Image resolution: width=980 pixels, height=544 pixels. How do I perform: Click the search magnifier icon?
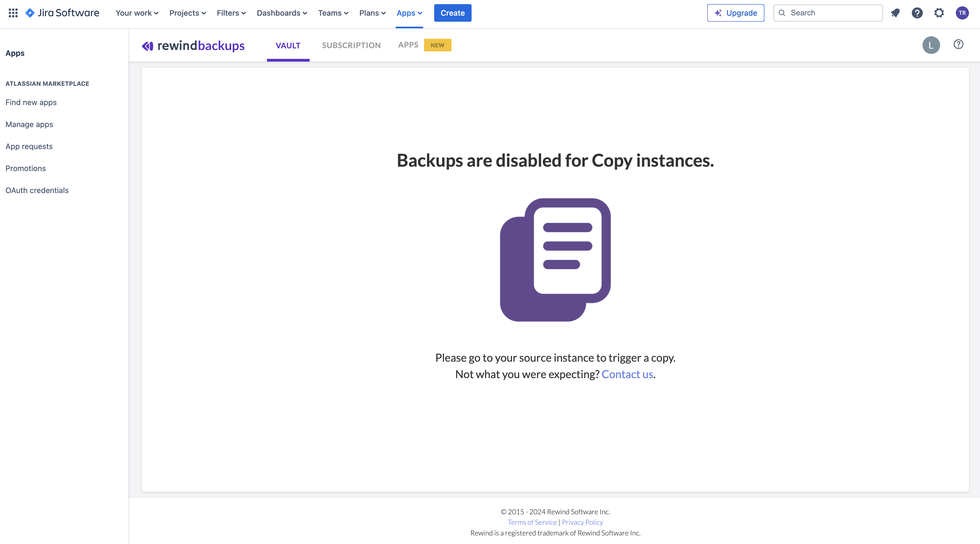coord(783,13)
